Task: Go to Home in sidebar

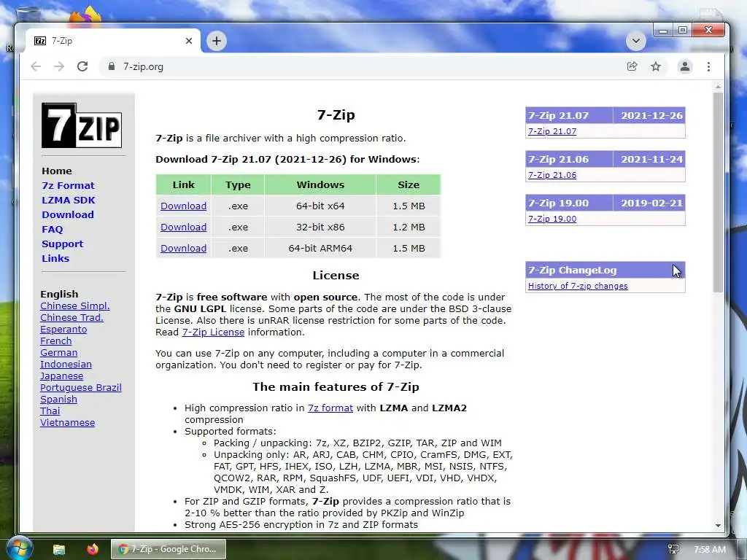Action: click(x=57, y=171)
